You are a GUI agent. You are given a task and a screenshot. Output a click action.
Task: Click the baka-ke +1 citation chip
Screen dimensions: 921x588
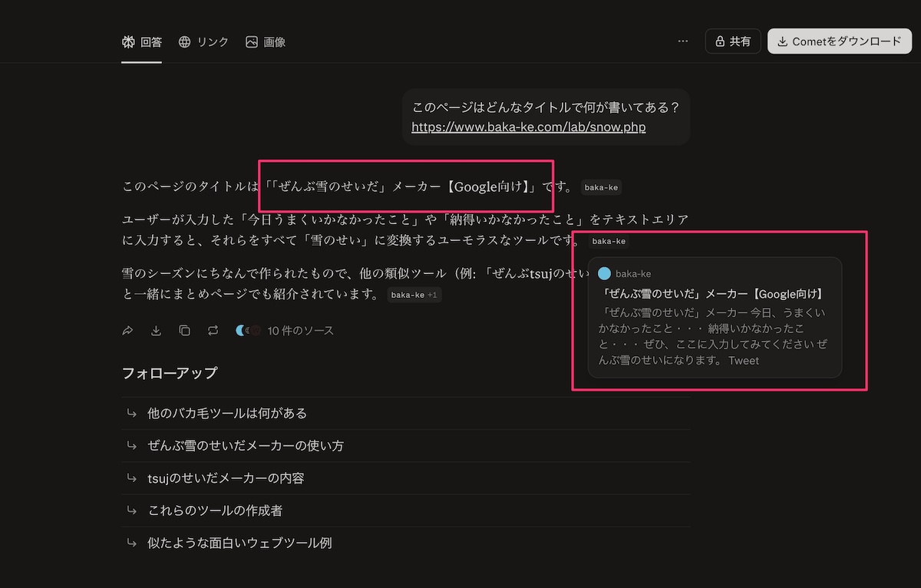click(x=414, y=295)
